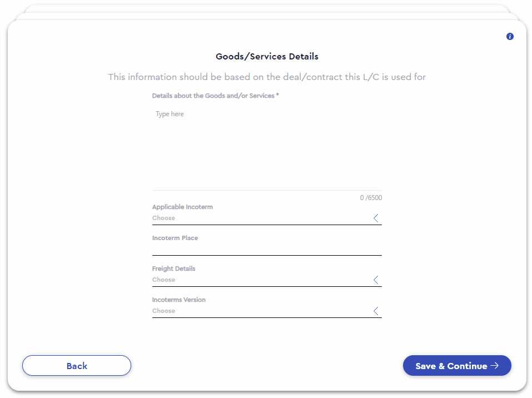
Task: Click the 'Freight Details' field label
Action: (x=173, y=268)
